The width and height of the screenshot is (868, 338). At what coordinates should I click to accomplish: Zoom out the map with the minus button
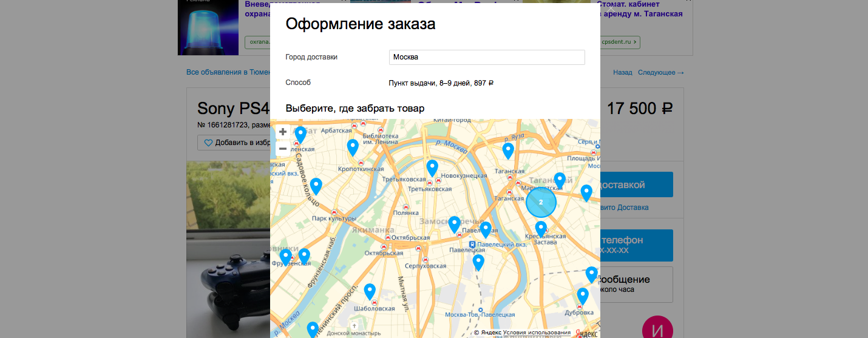click(x=283, y=149)
